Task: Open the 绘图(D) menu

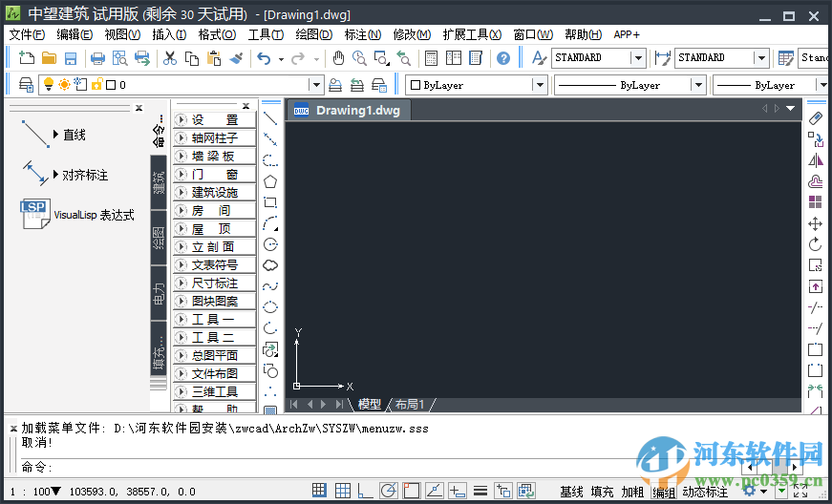Action: (x=313, y=34)
